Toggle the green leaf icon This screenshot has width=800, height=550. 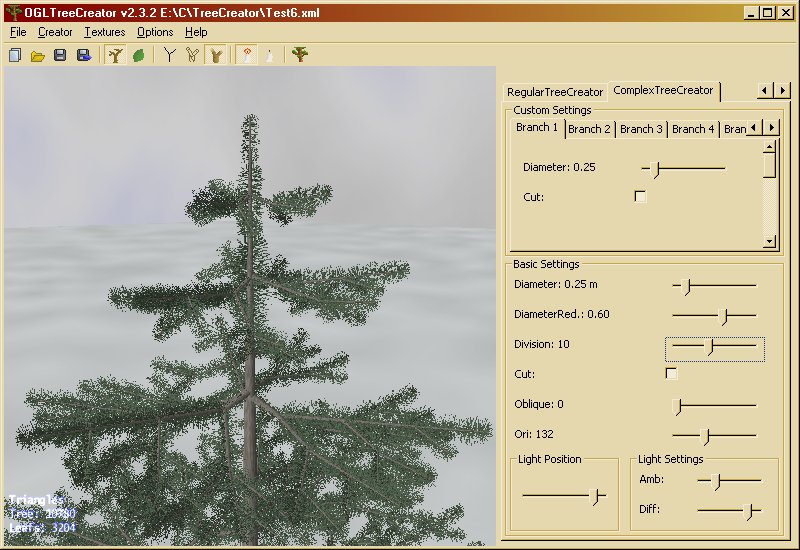coord(139,55)
